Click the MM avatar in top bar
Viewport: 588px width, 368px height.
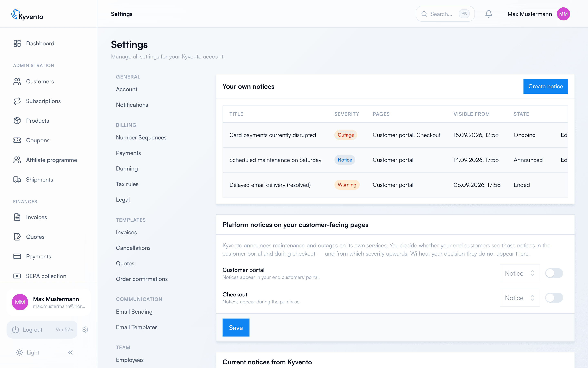coord(563,14)
